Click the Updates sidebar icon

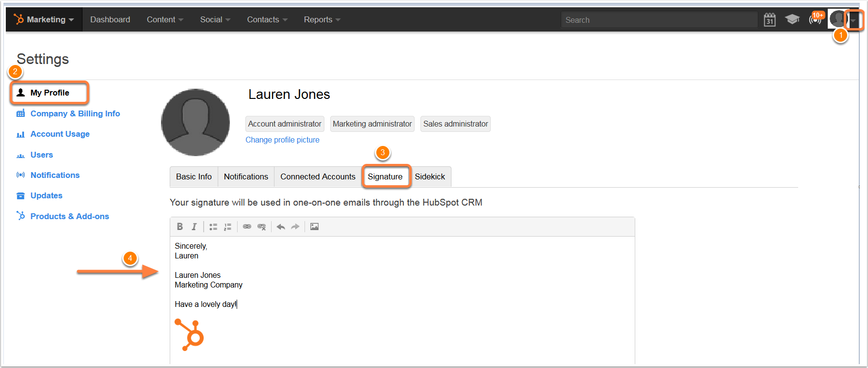(20, 196)
